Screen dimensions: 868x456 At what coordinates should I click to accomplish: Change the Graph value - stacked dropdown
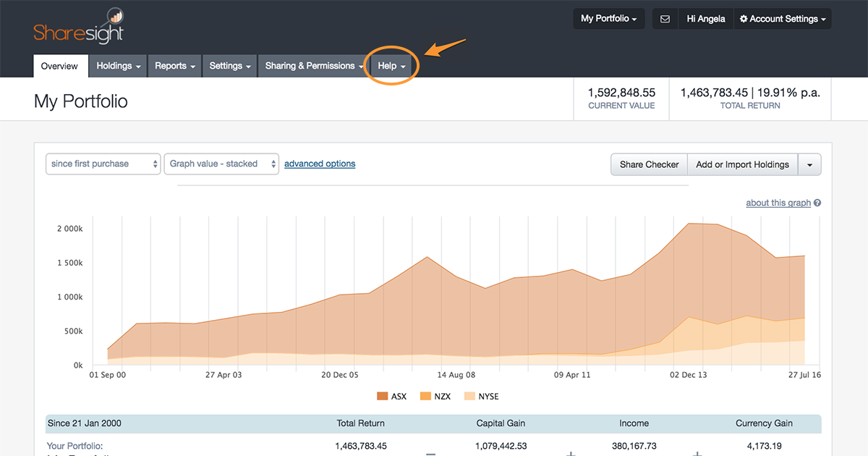(221, 164)
